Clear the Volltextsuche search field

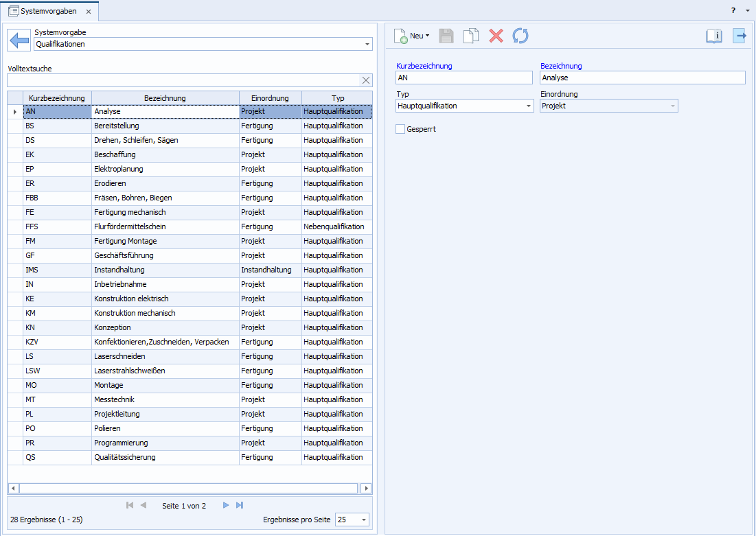click(366, 80)
